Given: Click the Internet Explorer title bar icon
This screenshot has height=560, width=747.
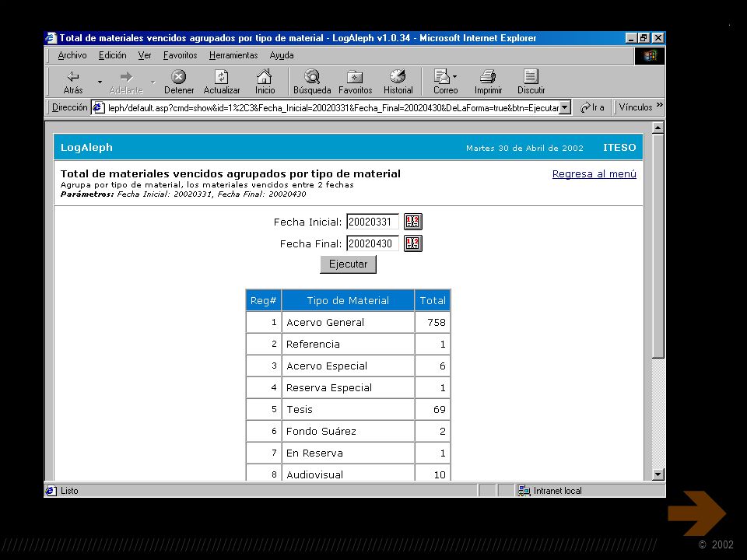Looking at the screenshot, I should tap(51, 37).
